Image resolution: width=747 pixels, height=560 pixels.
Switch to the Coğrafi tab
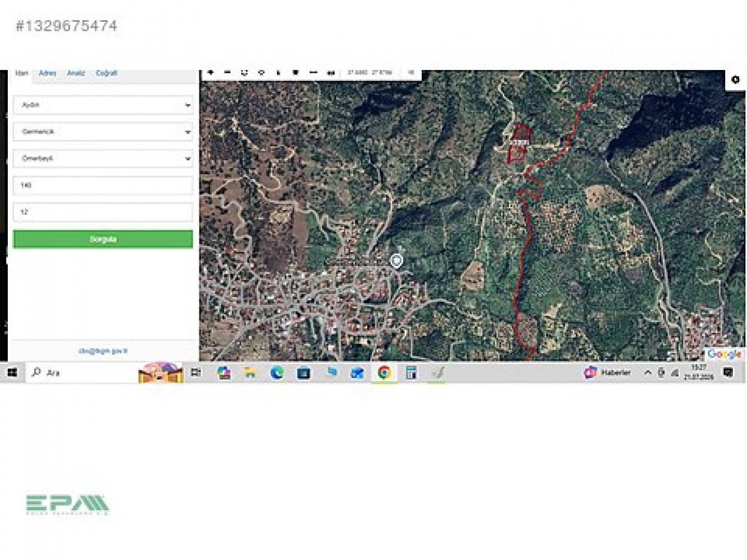tap(106, 73)
